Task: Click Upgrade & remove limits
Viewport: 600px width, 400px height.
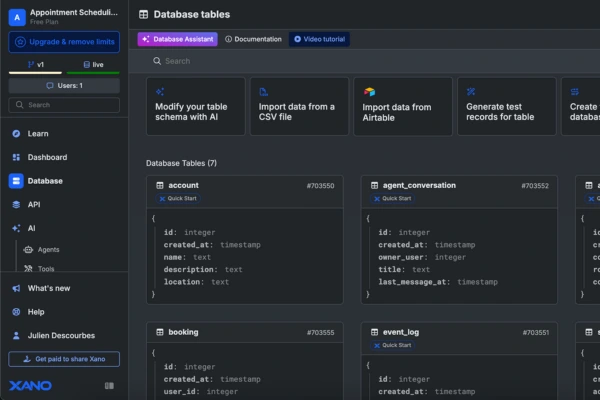Action: (x=64, y=42)
